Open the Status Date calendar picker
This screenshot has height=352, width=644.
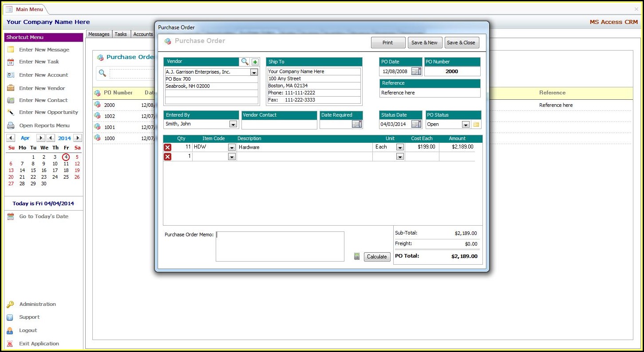point(416,124)
